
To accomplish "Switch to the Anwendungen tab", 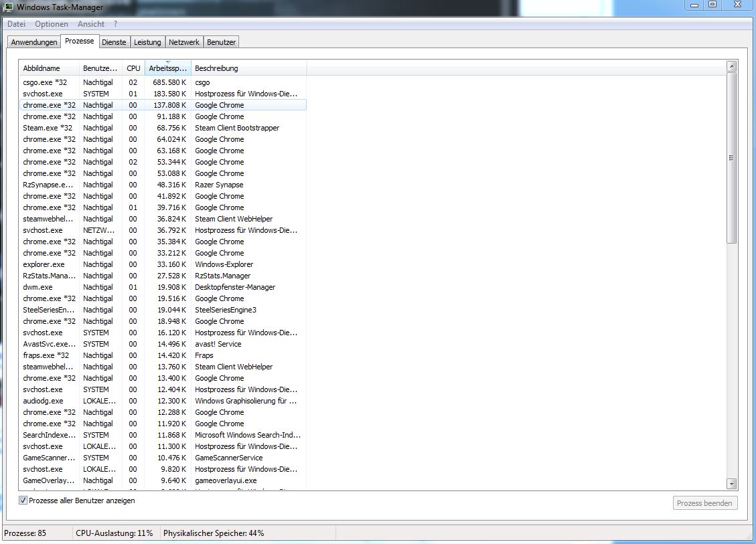I will (33, 42).
